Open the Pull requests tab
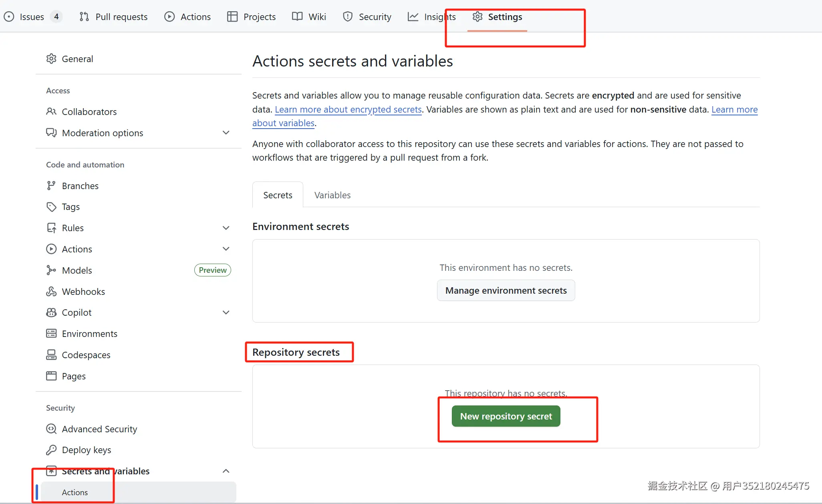Viewport: 822px width, 504px height. click(113, 17)
